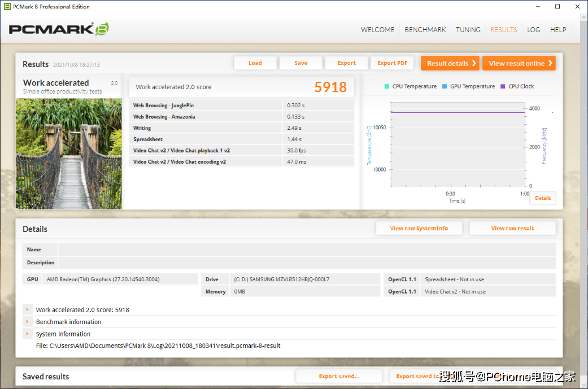Select the RESULTS tab
The width and height of the screenshot is (588, 389).
pos(504,29)
